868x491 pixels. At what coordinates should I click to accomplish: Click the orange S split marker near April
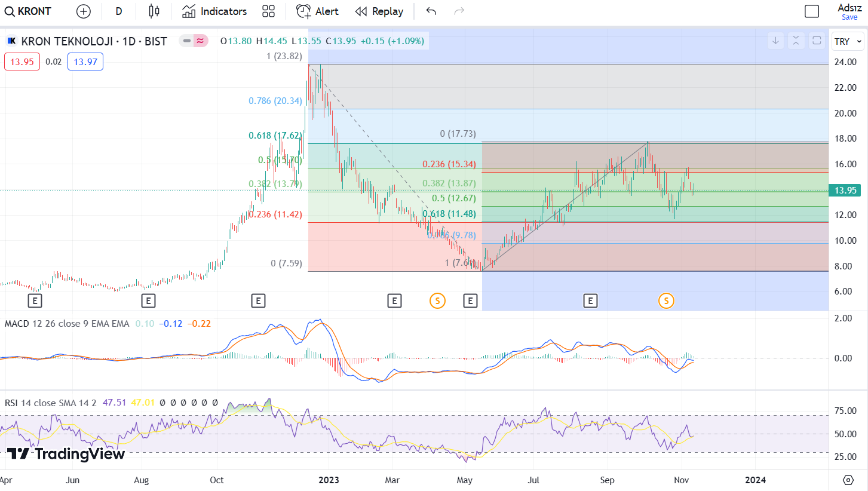point(437,300)
